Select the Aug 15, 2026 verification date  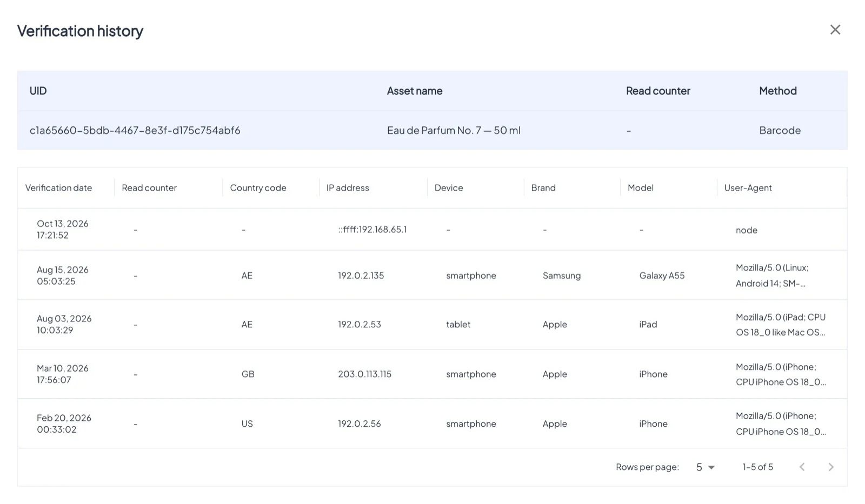tap(62, 275)
